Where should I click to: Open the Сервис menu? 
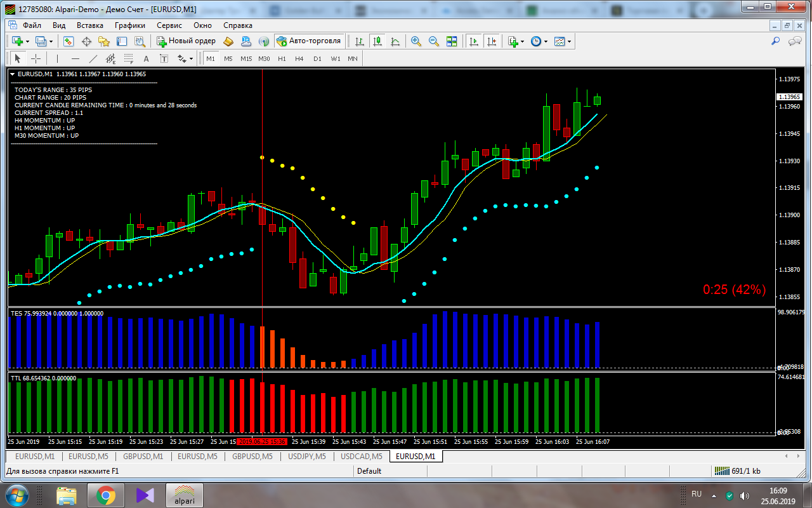click(x=169, y=25)
